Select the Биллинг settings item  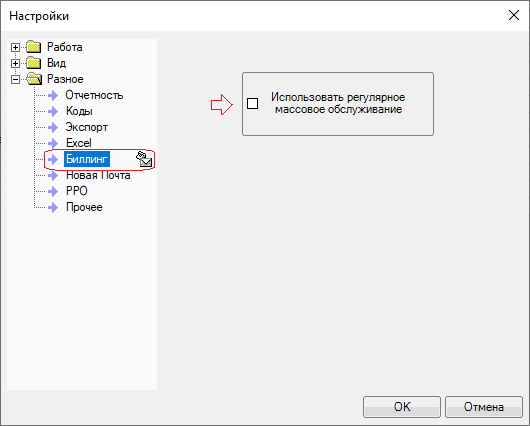87,159
